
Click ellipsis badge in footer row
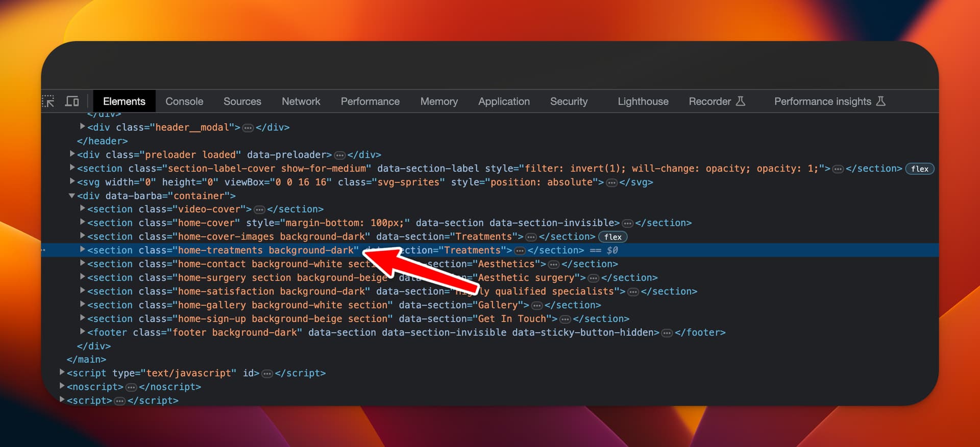point(667,333)
